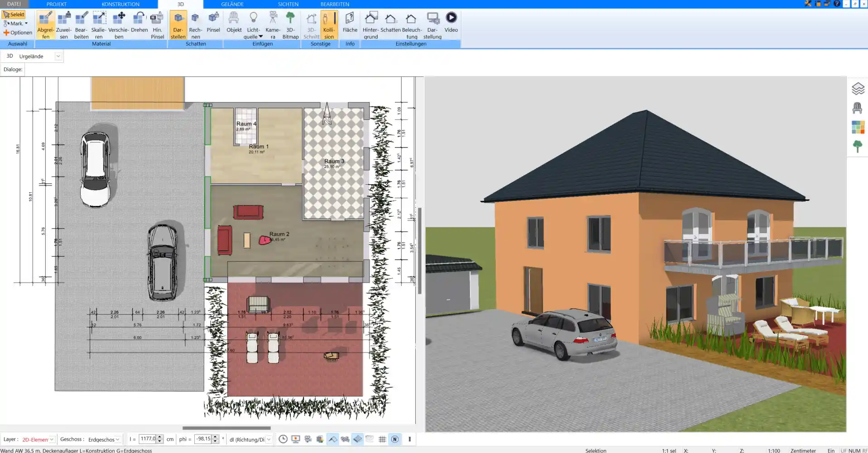Screen dimensions: 868x453
Task: Toggle the floor slab visibility icon
Action: pyautogui.click(x=357, y=439)
